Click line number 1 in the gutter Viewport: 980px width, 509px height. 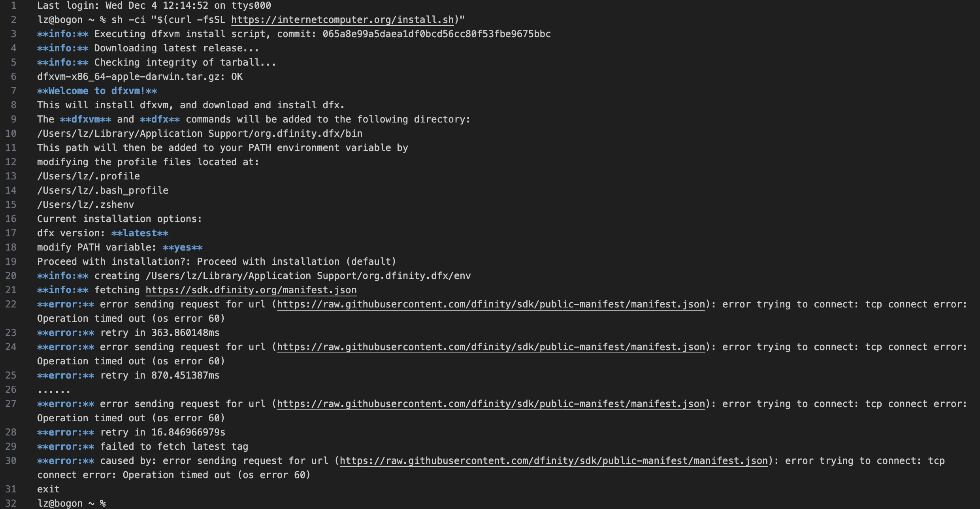point(13,6)
